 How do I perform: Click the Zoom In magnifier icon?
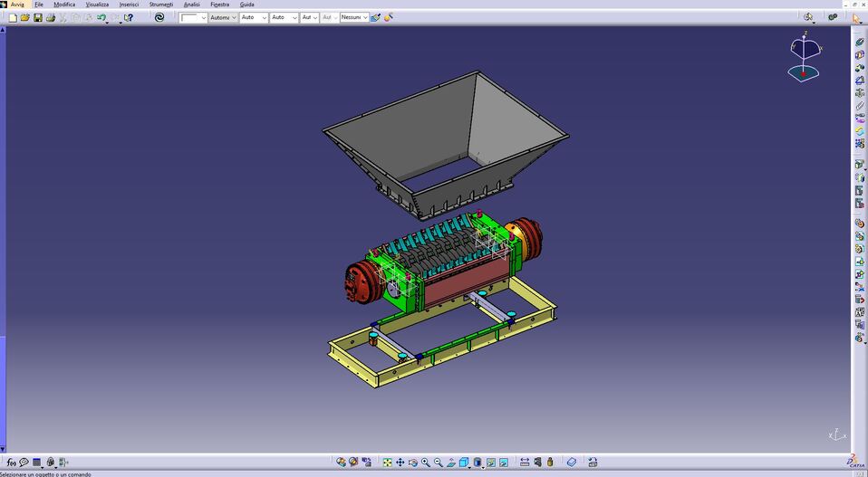[426, 463]
